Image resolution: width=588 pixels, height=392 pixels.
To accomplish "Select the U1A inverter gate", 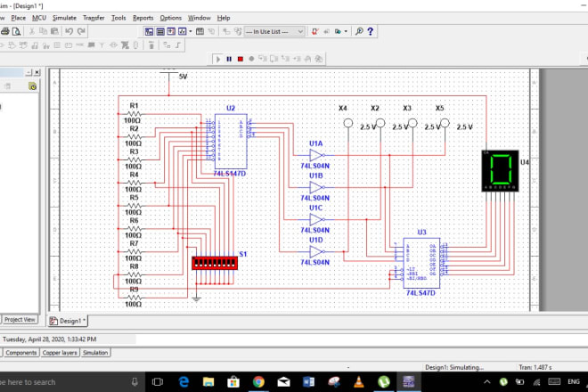I will click(316, 155).
